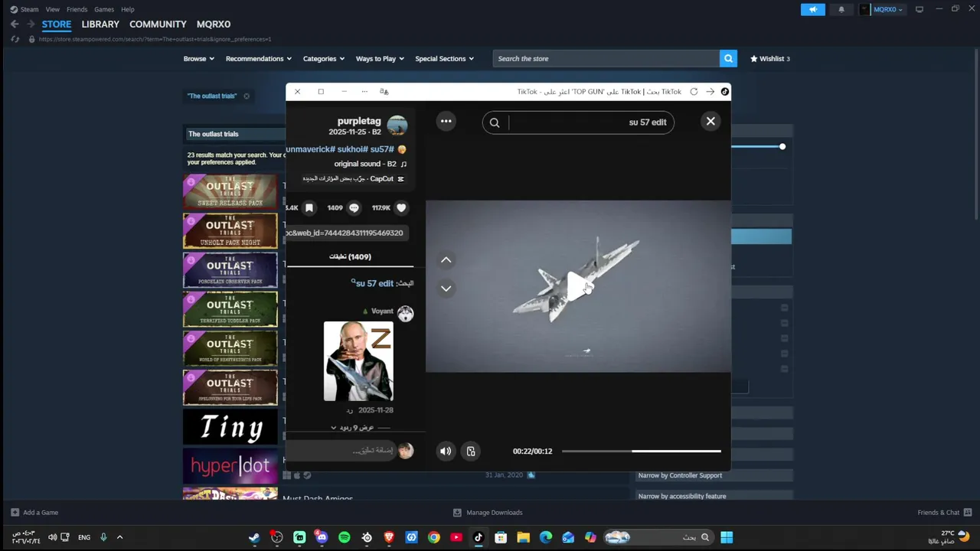Expand the Ways to Play dropdown
980x551 pixels.
[381, 59]
